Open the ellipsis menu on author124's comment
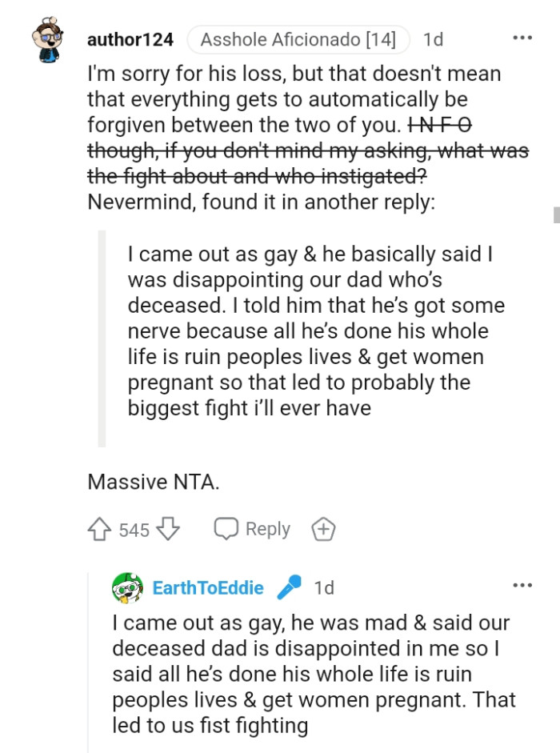The width and height of the screenshot is (560, 753). click(522, 36)
